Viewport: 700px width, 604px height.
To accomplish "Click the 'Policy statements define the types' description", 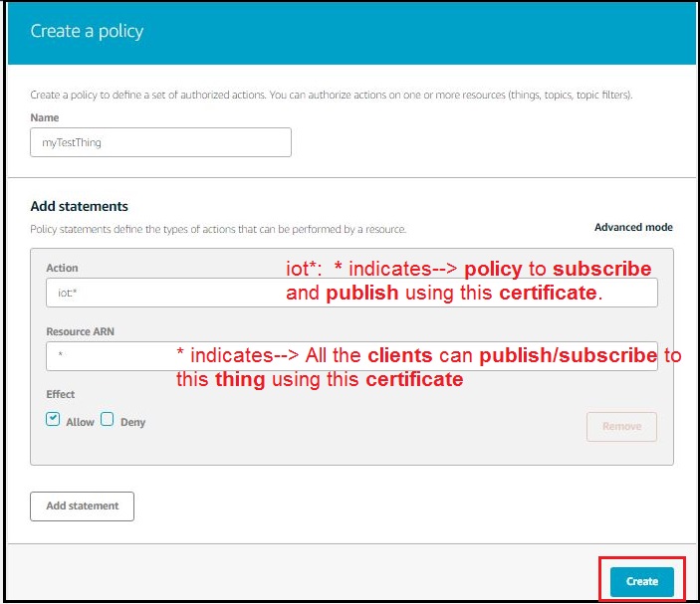I will click(x=218, y=229).
